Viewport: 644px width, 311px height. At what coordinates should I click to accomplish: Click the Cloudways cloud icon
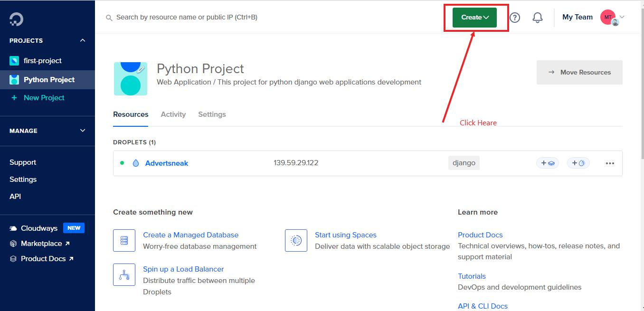click(x=13, y=228)
